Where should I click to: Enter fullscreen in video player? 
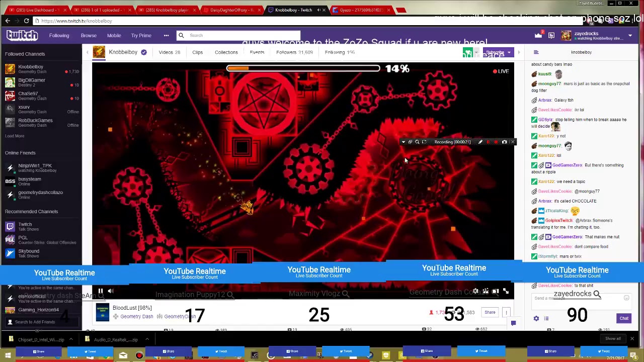[x=506, y=291]
